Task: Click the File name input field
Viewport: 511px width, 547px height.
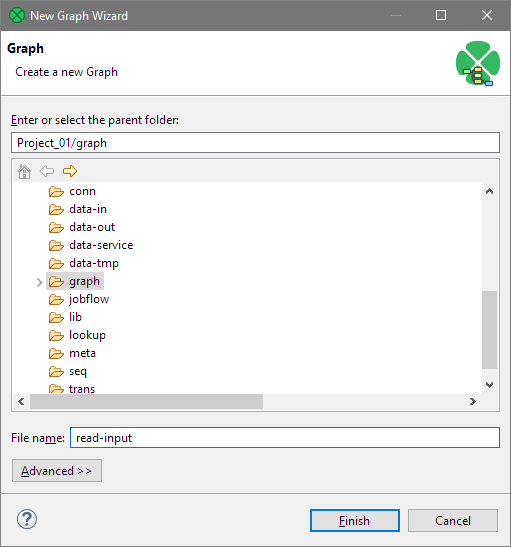Action: (285, 438)
